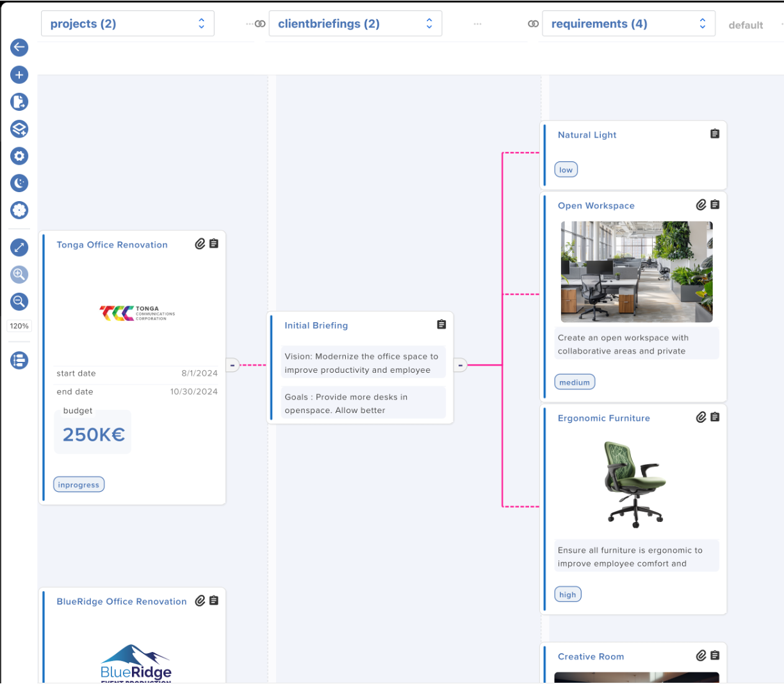Click clipboard icon on Creative Room card

point(715,656)
